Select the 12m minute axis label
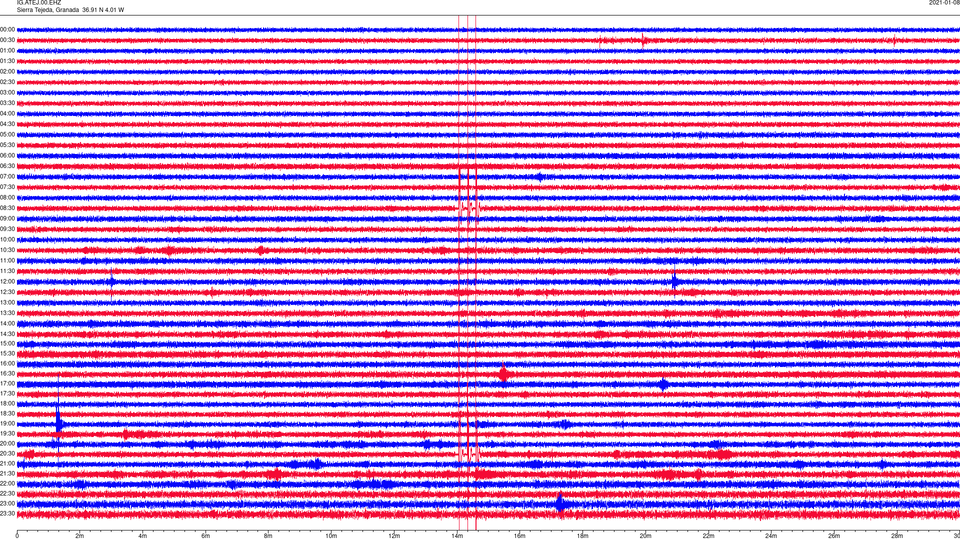The image size is (960, 540). click(394, 536)
